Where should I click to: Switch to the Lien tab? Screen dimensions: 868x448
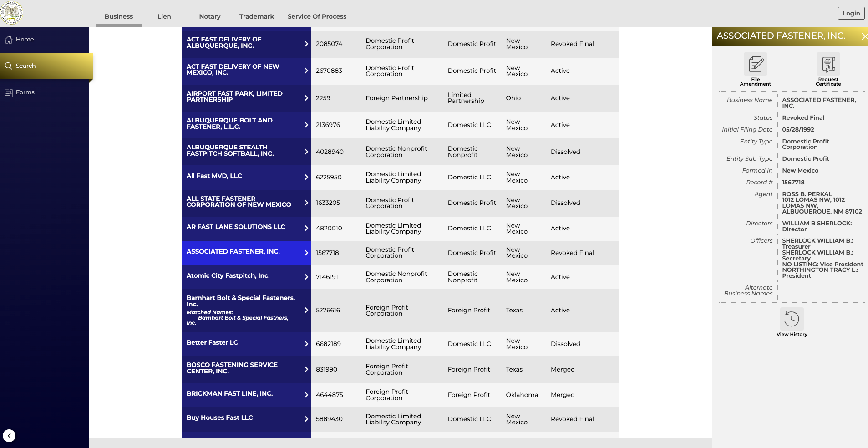point(163,16)
